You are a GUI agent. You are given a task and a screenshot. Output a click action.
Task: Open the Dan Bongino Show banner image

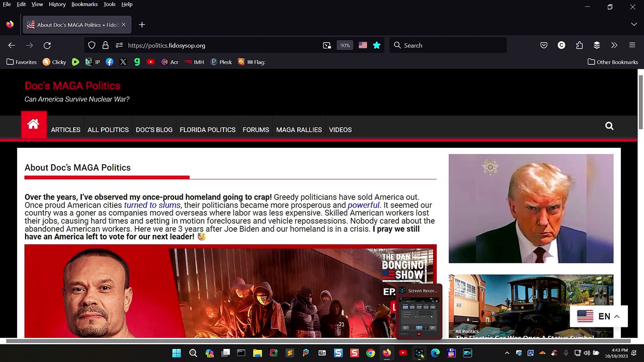(x=230, y=292)
